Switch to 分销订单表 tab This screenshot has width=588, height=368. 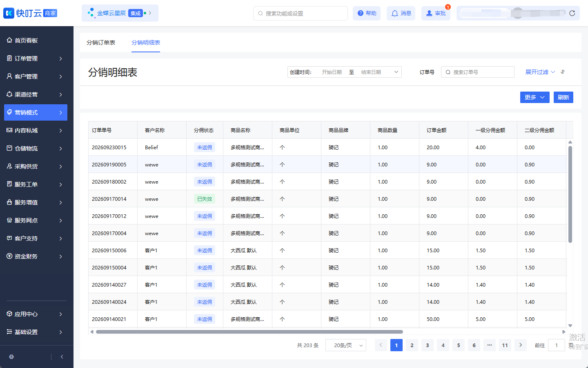point(101,43)
